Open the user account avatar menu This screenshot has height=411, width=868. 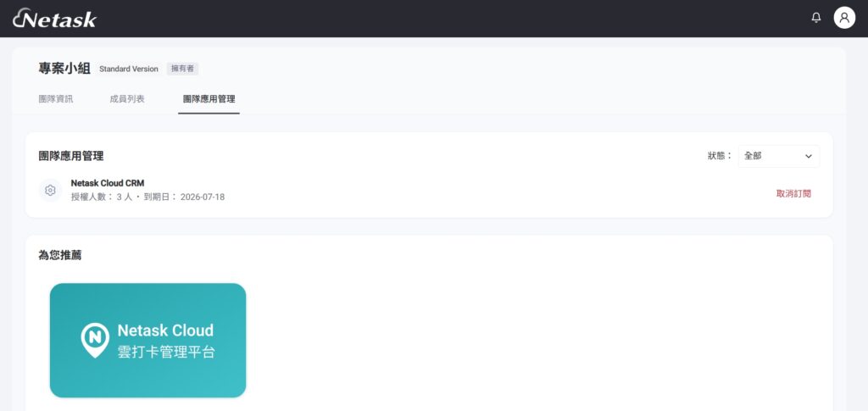tap(844, 18)
